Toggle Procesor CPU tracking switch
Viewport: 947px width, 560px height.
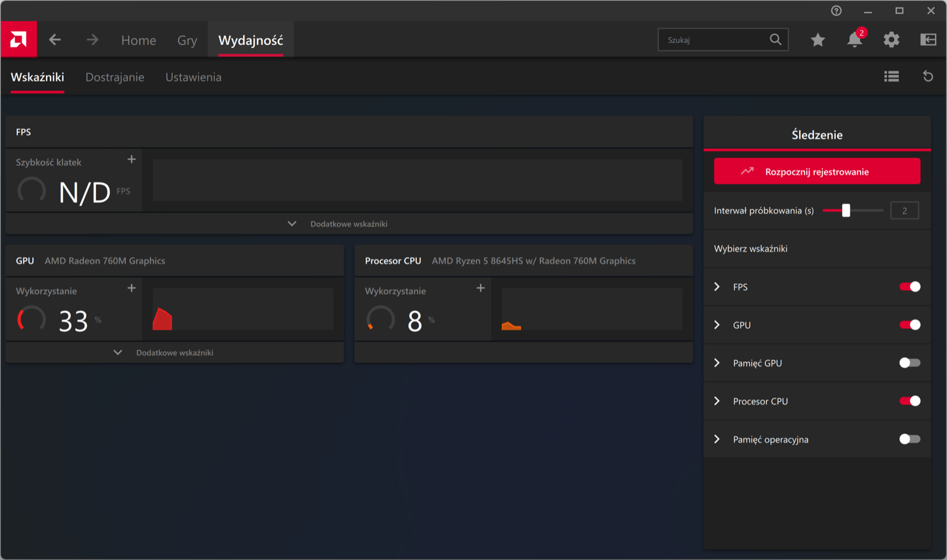[x=910, y=401]
